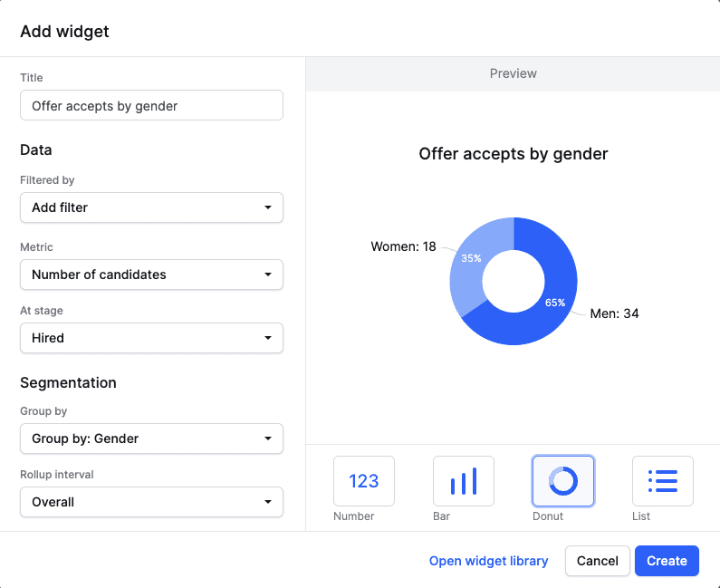The image size is (720, 588).
Task: Open the At stage Hired dropdown
Action: coord(151,338)
